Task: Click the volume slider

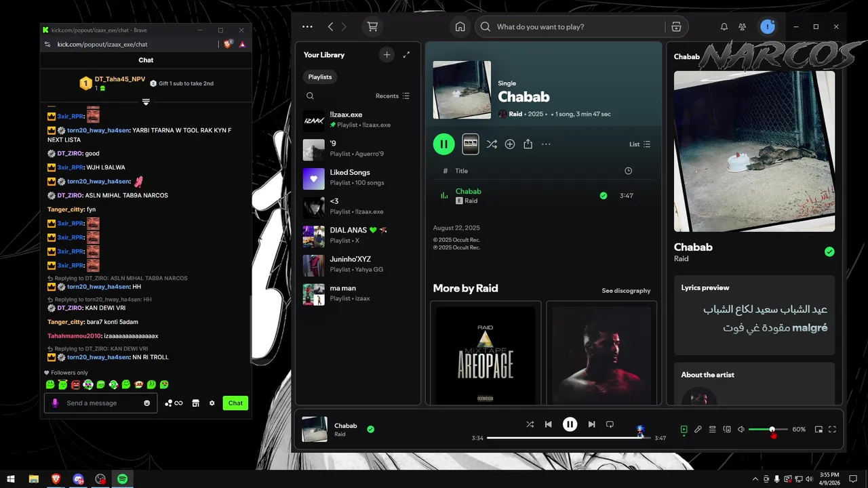Action: 768,430
